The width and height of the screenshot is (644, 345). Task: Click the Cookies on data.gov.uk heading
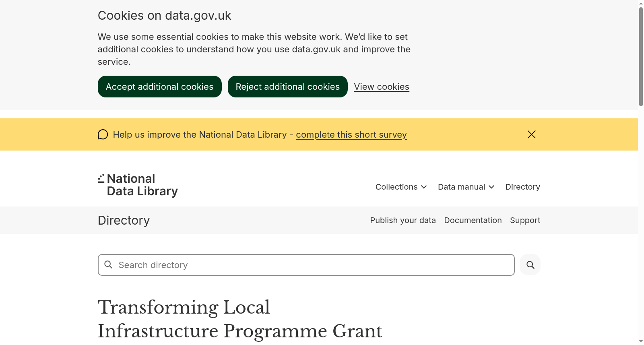(164, 15)
